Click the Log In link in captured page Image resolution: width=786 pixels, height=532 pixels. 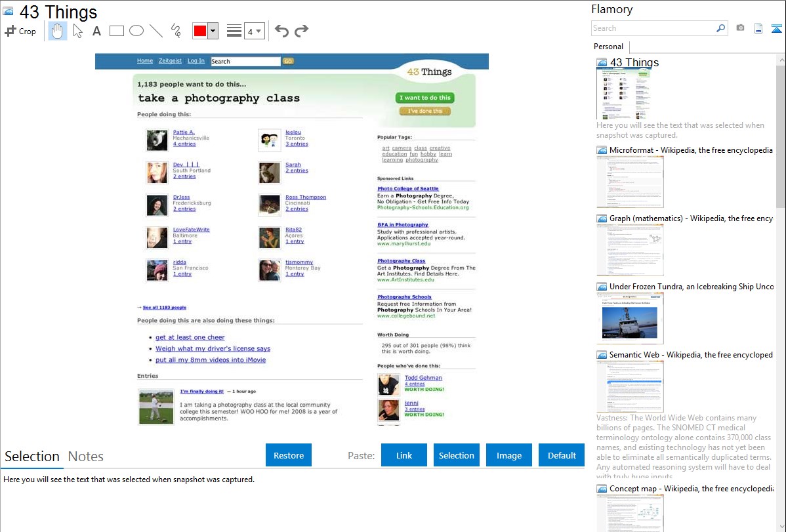click(196, 60)
